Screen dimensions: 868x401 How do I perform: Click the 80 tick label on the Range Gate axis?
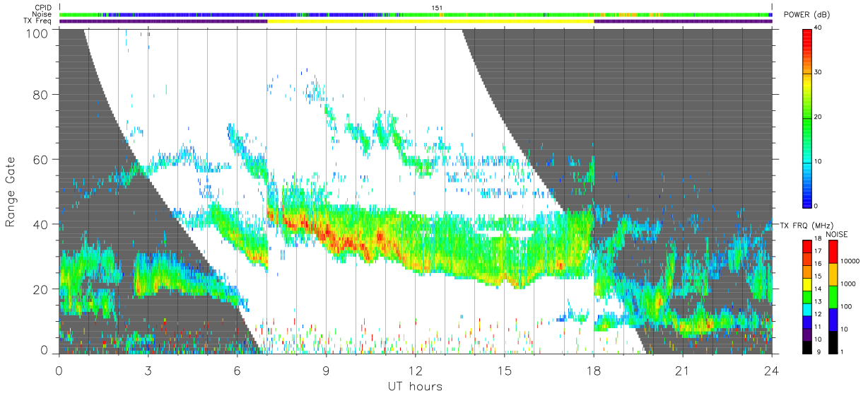click(x=41, y=95)
